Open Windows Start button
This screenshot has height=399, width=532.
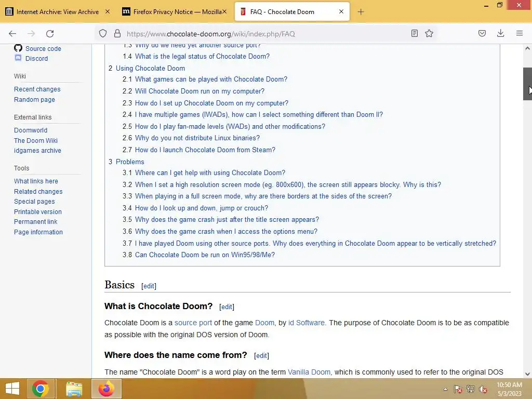[12, 389]
